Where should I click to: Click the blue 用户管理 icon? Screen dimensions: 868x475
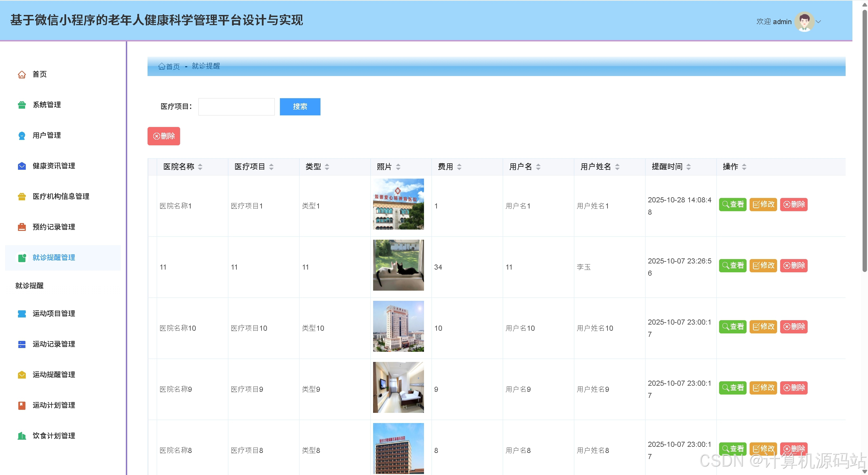22,135
